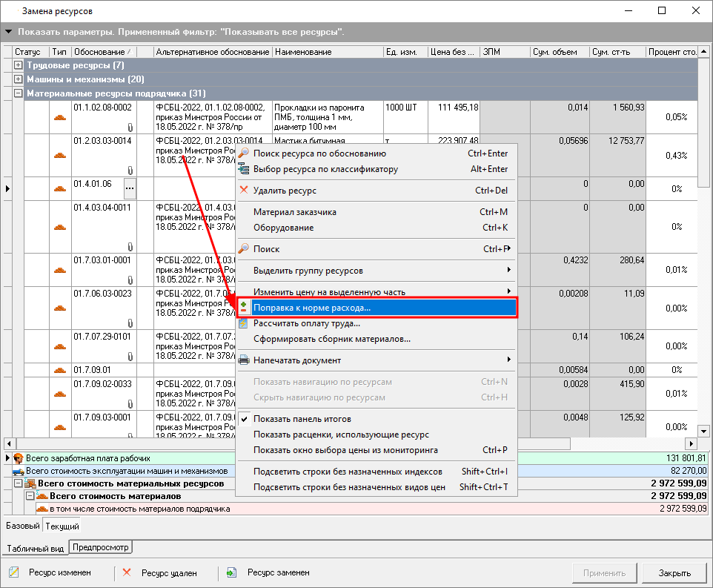Click the red X delete resource icon
713x588 pixels.
coord(244,191)
